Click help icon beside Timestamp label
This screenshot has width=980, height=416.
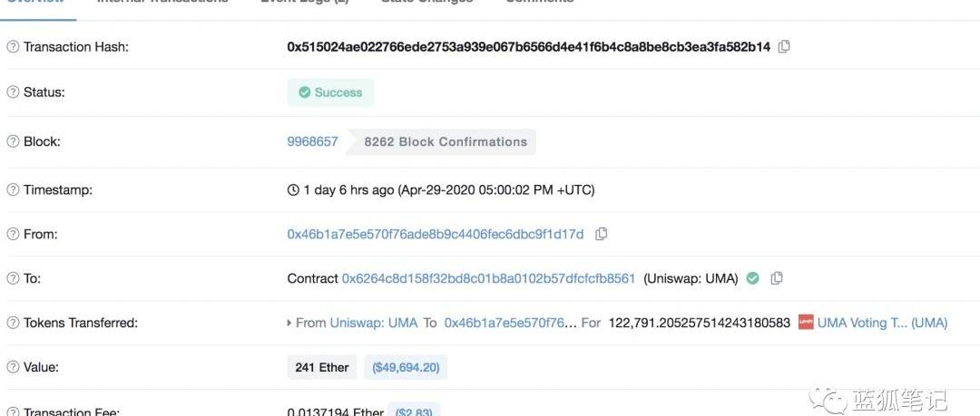[13, 190]
